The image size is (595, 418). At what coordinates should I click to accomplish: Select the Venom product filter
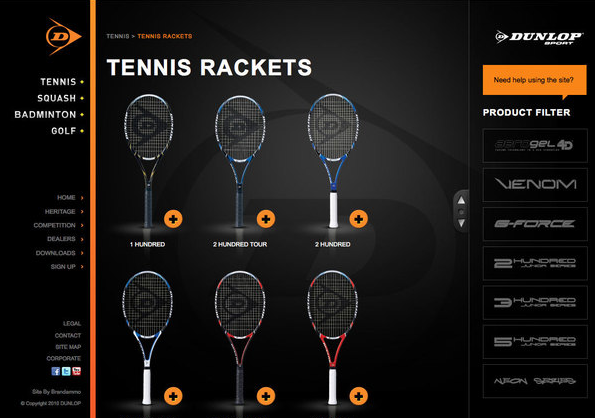(x=535, y=185)
